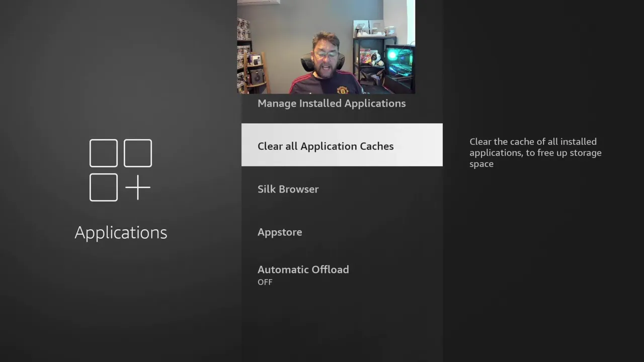Click the OFF status under Automatic Offload

pyautogui.click(x=265, y=282)
